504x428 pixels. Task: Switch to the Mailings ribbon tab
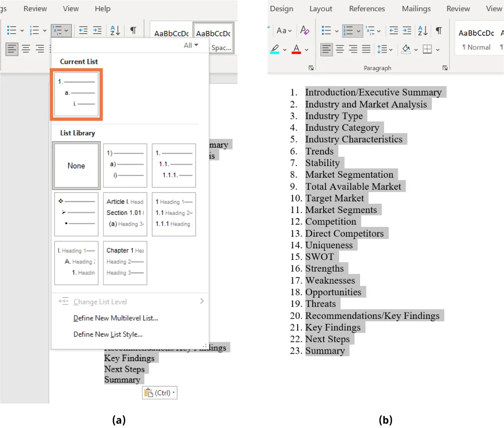(416, 8)
